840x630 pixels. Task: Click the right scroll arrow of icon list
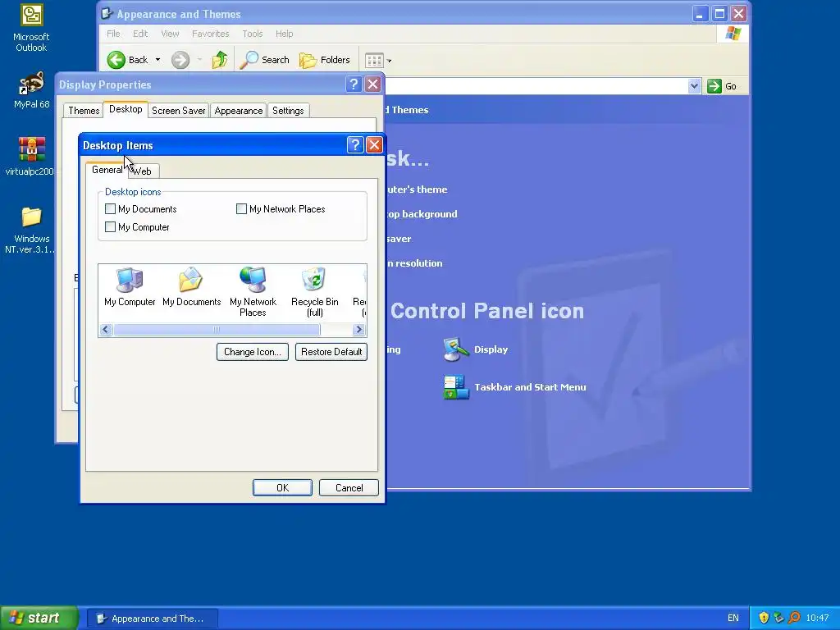[x=359, y=330]
